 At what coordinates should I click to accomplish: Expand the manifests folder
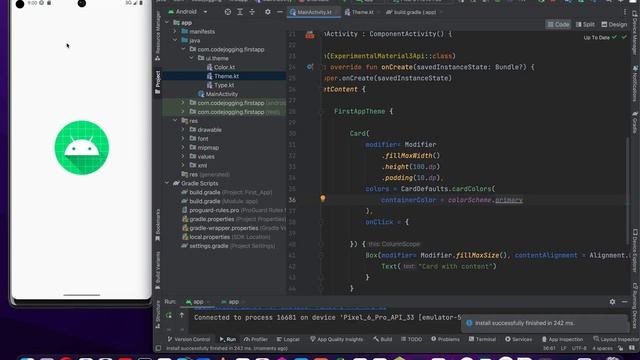pos(175,31)
